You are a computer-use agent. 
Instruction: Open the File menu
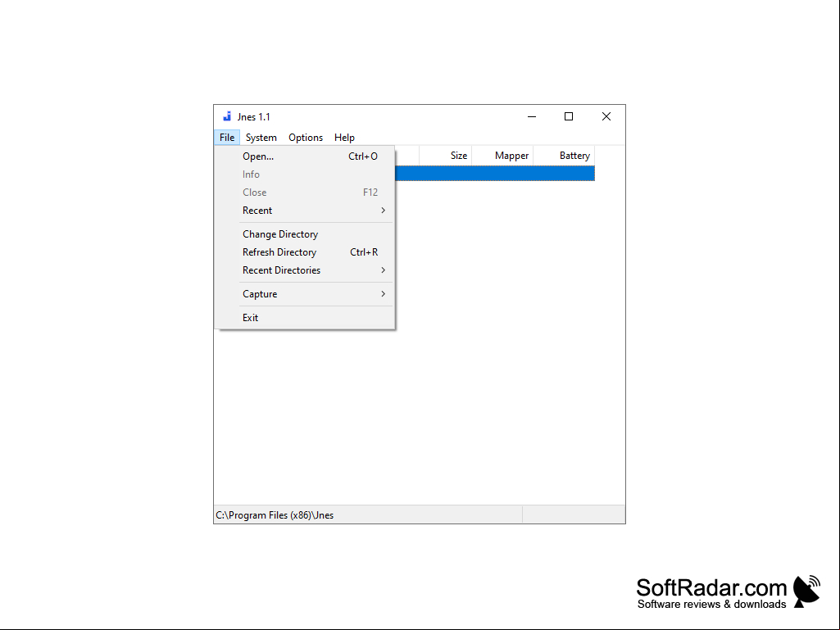pos(227,138)
